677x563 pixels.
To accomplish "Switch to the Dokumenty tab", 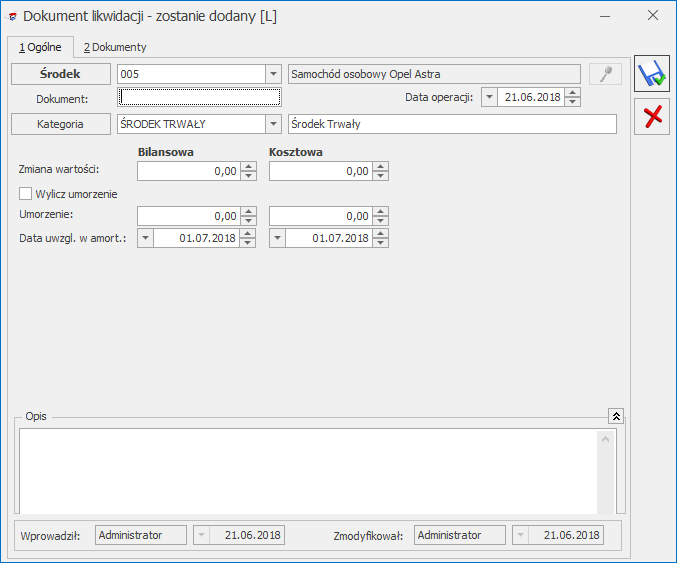I will (114, 47).
